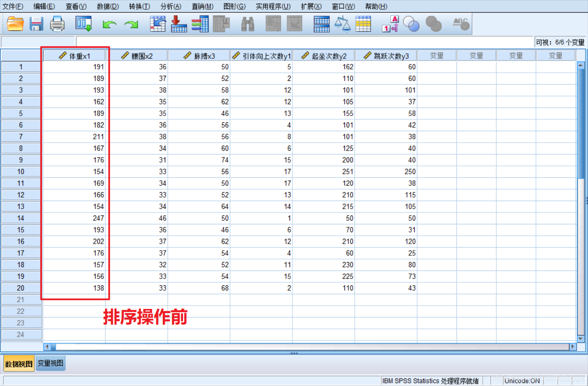The image size is (588, 386).
Task: Click the Unicode:ON status bar entry
Action: pos(522,380)
